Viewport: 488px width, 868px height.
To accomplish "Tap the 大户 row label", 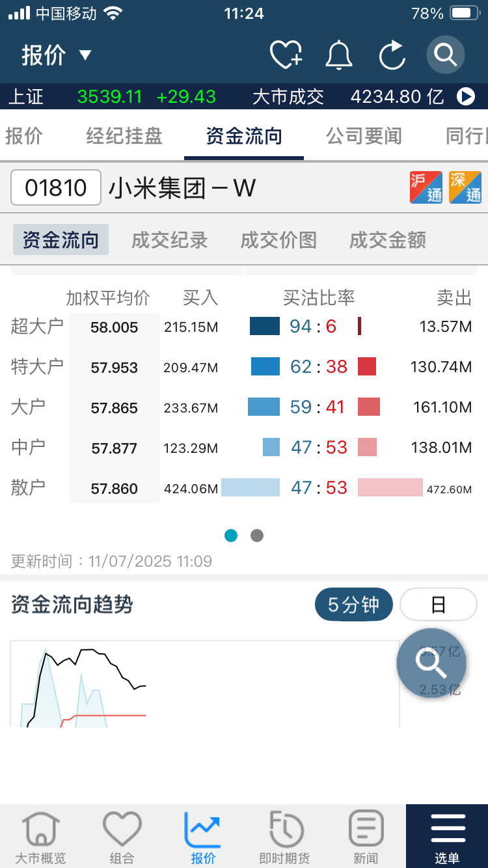I will pos(28,407).
